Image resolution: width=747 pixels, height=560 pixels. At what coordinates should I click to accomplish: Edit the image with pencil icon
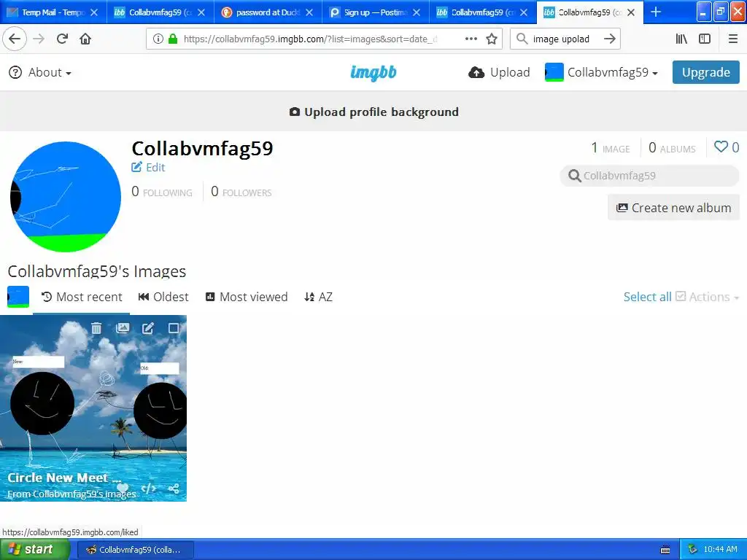click(148, 328)
